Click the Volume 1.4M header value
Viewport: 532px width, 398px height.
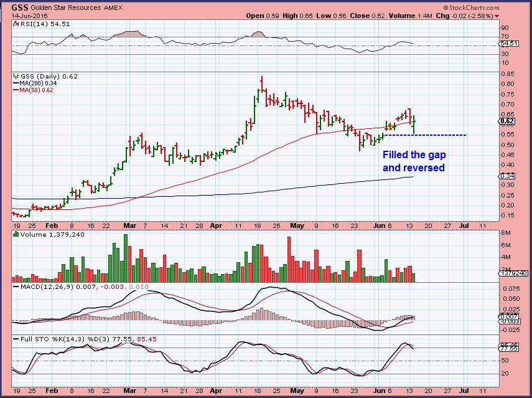click(x=410, y=16)
